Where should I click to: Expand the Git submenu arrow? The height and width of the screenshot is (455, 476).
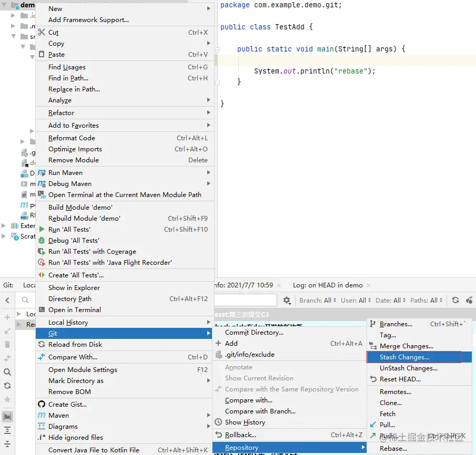(x=209, y=333)
